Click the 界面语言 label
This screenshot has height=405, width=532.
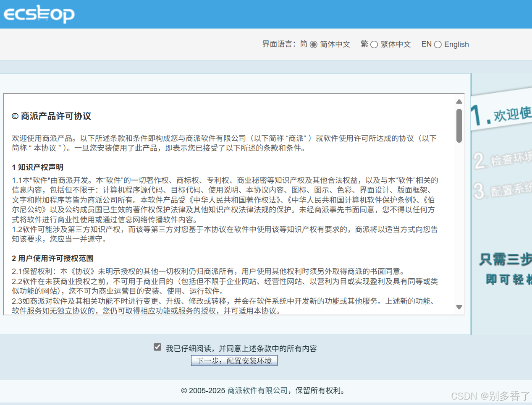tap(279, 44)
